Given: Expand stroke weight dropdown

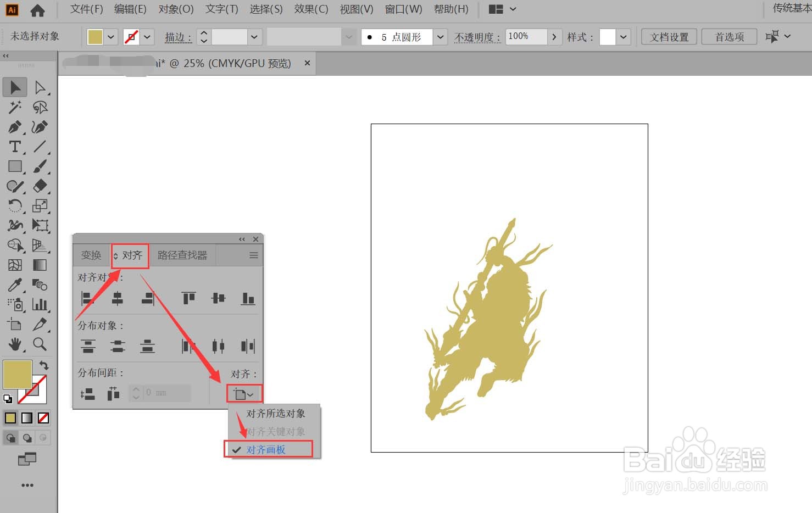Looking at the screenshot, I should [254, 37].
